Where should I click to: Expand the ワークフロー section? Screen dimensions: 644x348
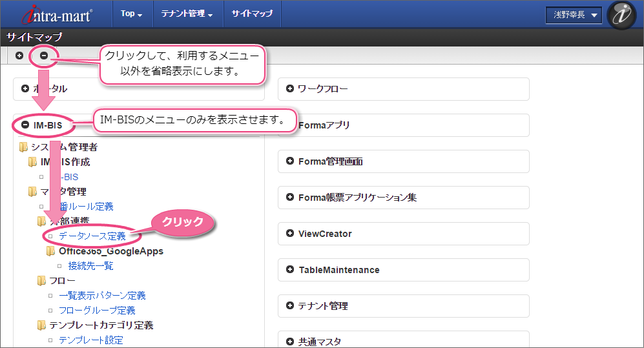coord(290,88)
